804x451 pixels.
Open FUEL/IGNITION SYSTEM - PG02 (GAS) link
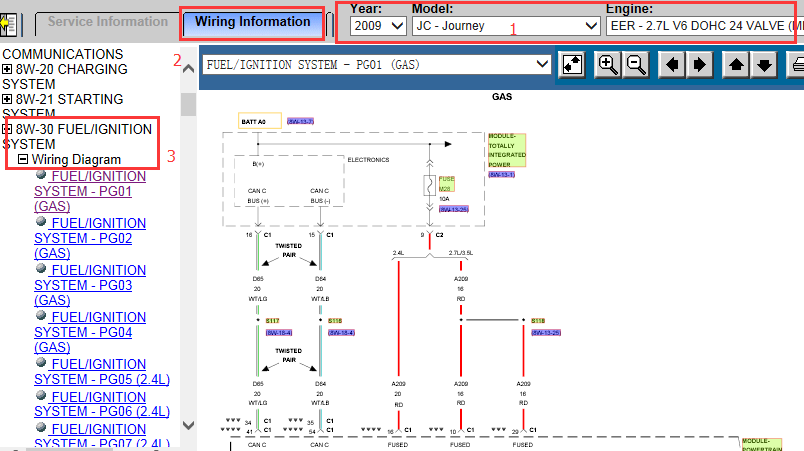[x=90, y=238]
